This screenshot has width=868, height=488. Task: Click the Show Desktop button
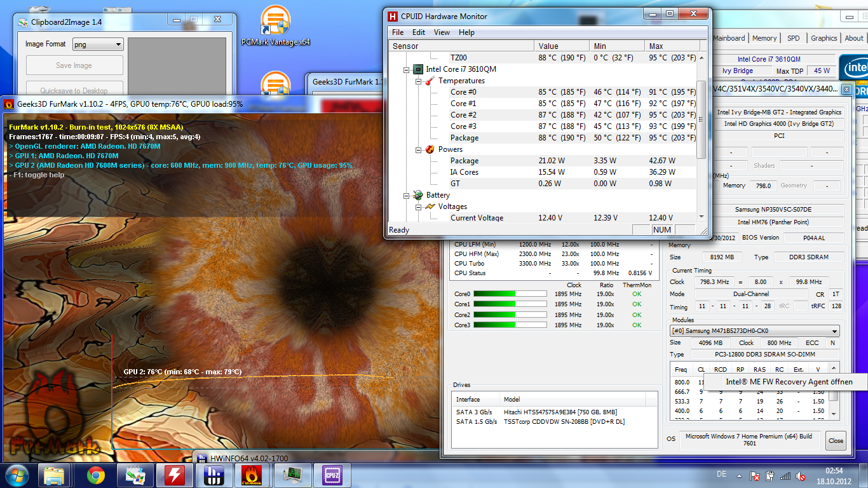865,476
